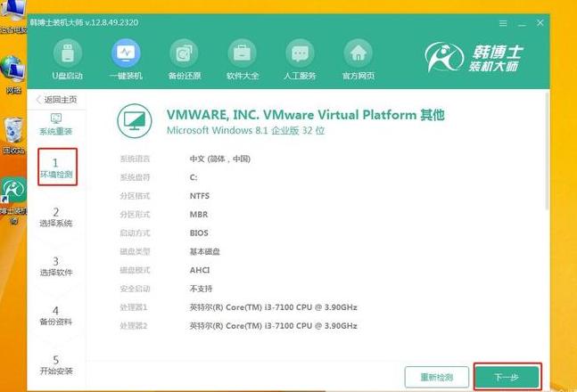Viewport: 577px width, 392px height.
Task: Click the computer monitor icon beside VMWARE title
Action: click(135, 121)
